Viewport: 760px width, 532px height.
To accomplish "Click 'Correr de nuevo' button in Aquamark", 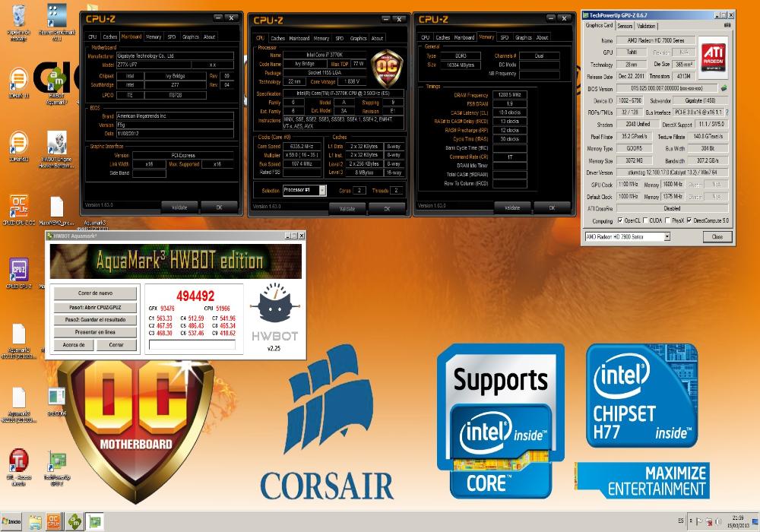I will tap(95, 293).
